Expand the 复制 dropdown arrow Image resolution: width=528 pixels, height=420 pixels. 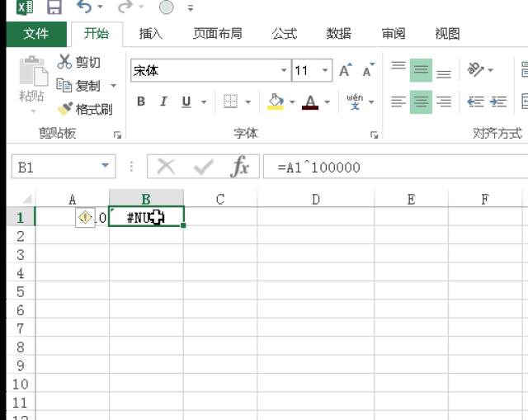(x=114, y=86)
